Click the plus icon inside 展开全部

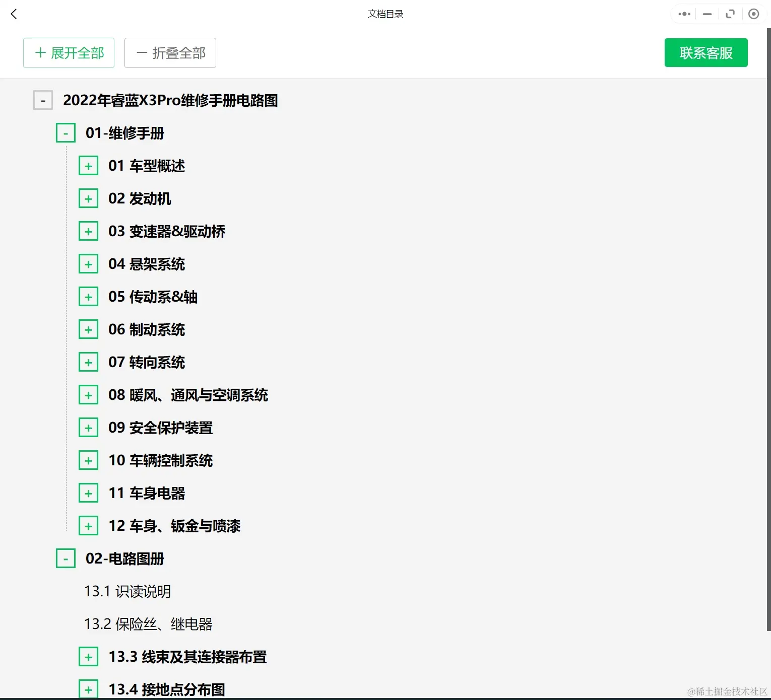pyautogui.click(x=40, y=52)
